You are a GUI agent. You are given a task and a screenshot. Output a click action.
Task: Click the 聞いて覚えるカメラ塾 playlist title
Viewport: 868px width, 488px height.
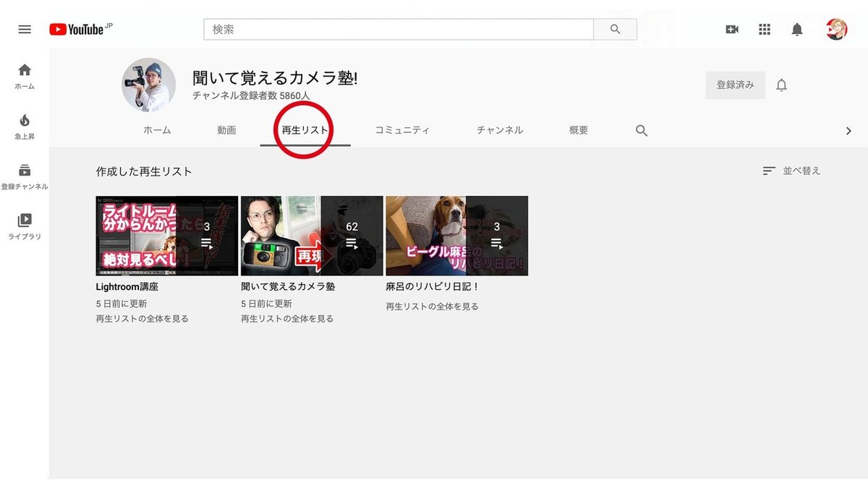tap(288, 286)
